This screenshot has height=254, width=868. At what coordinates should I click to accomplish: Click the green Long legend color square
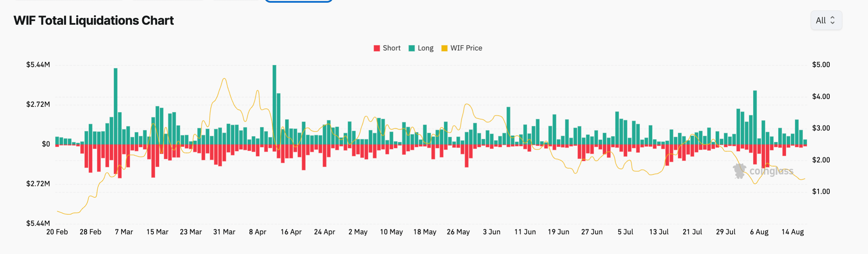[x=412, y=48]
